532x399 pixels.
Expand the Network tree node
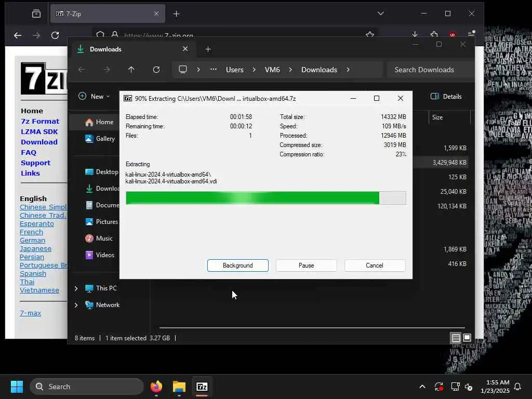click(x=76, y=305)
